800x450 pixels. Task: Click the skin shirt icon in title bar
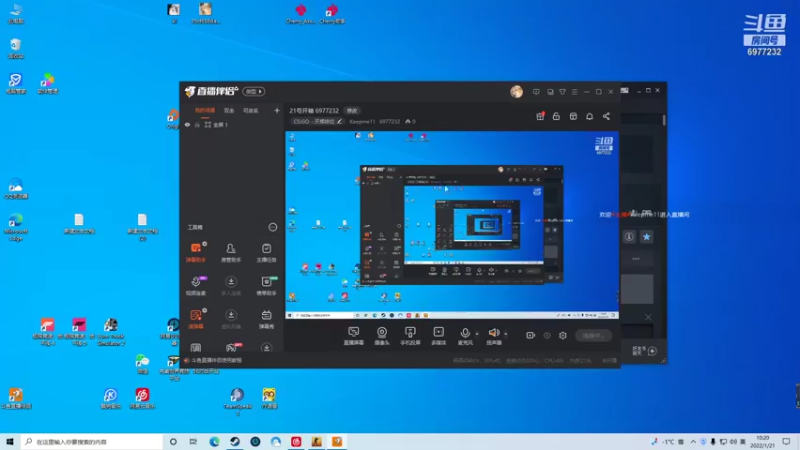pos(562,92)
